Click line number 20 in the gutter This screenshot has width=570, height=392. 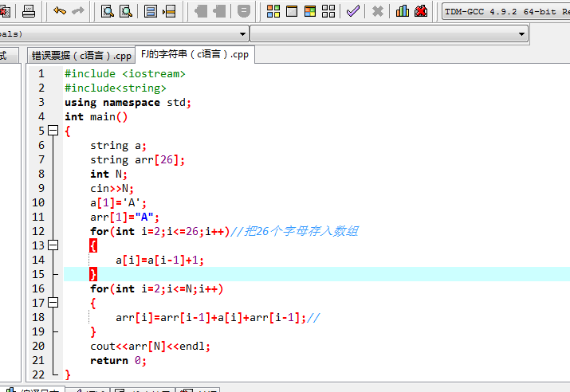pyautogui.click(x=39, y=346)
